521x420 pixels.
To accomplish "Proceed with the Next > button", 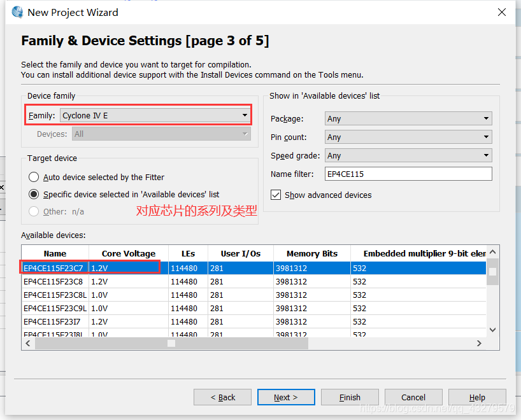I will pyautogui.click(x=286, y=397).
